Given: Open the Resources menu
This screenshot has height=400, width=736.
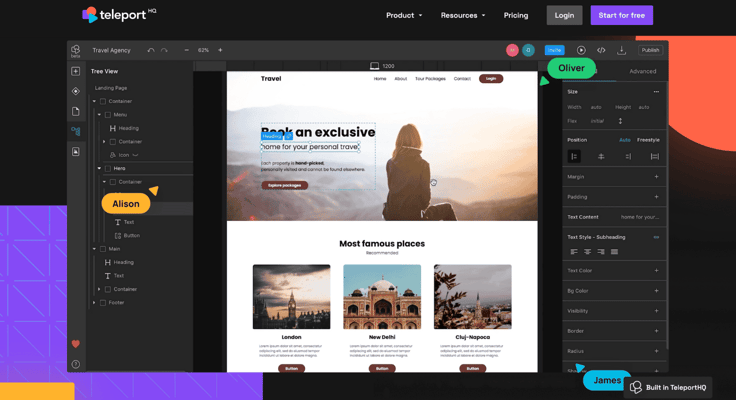Looking at the screenshot, I should point(462,15).
